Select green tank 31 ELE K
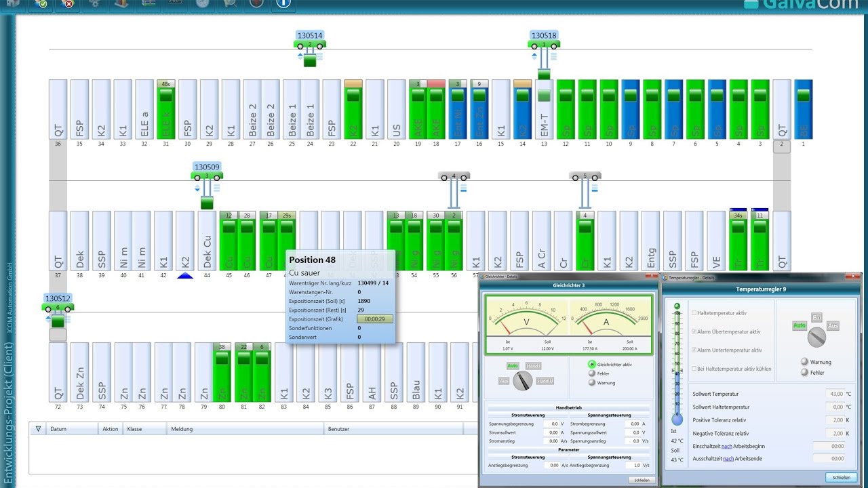868x488 pixels. point(166,110)
